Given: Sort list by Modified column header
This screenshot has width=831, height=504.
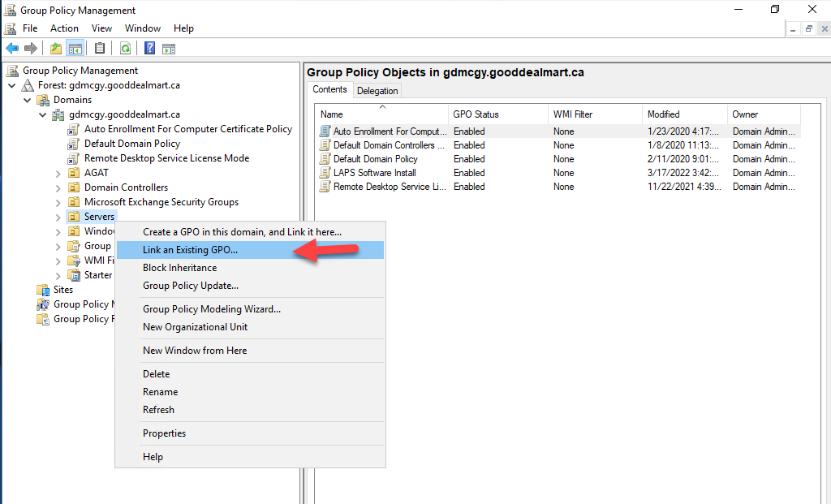Looking at the screenshot, I should point(663,114).
